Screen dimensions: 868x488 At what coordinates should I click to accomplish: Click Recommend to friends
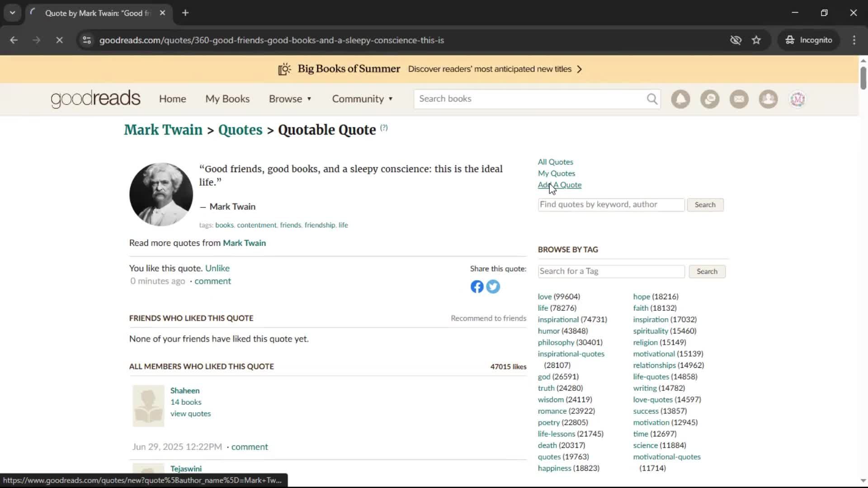coord(489,318)
